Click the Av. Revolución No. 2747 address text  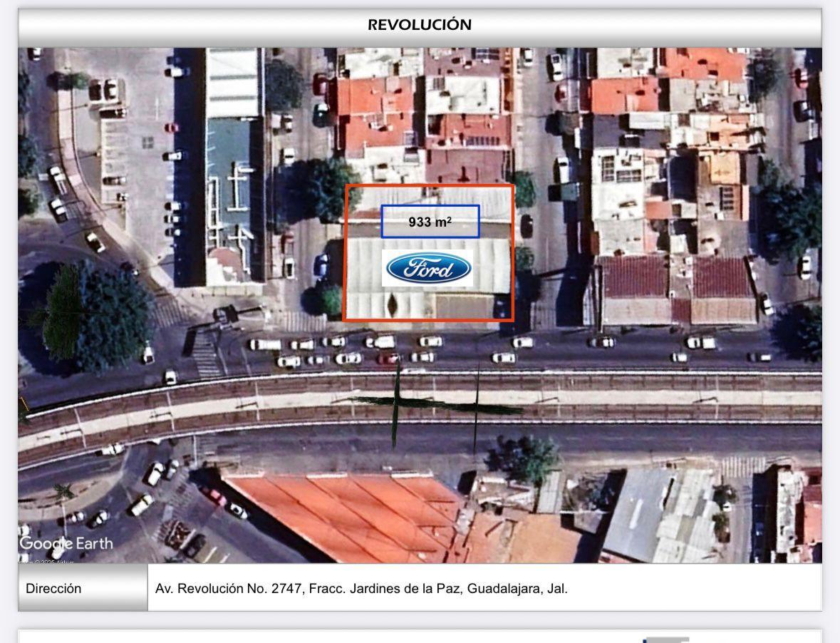click(361, 589)
